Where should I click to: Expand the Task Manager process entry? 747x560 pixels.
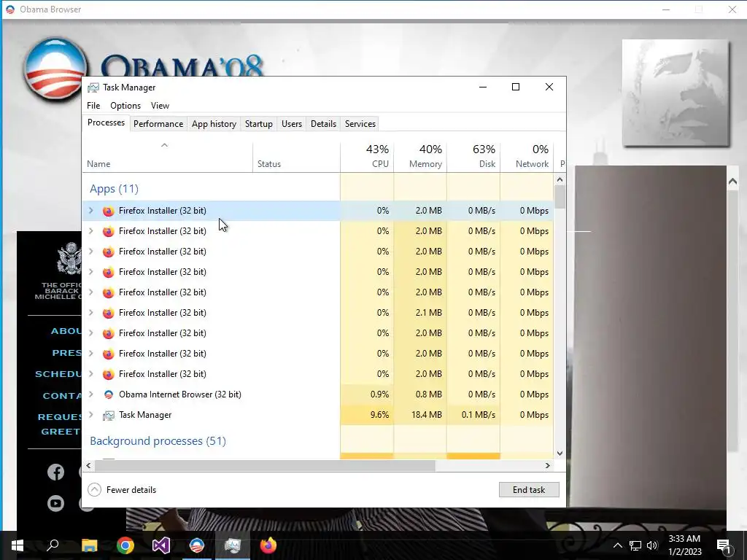91,415
